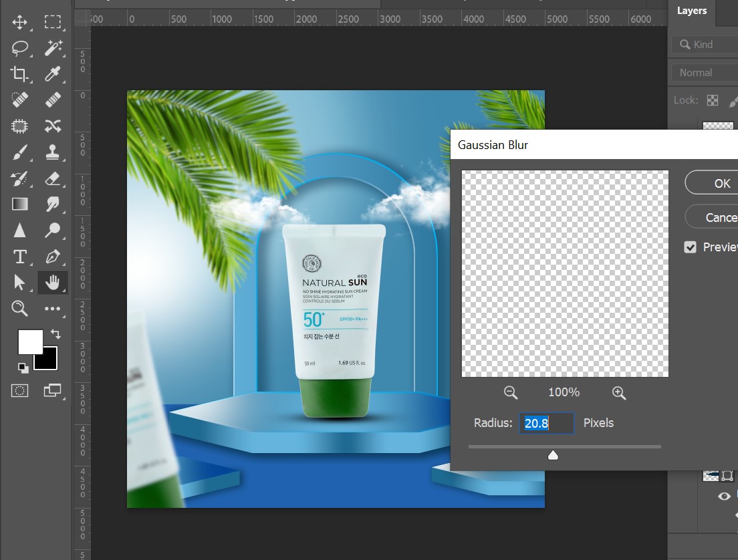738x560 pixels.
Task: Select the Gradient tool
Action: point(20,204)
